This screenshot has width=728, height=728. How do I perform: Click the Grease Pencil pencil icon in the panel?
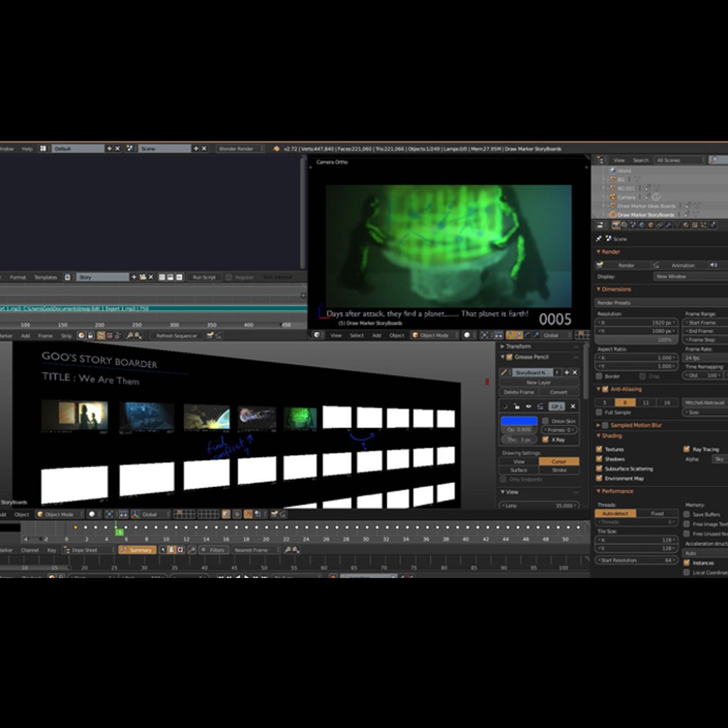point(503,373)
